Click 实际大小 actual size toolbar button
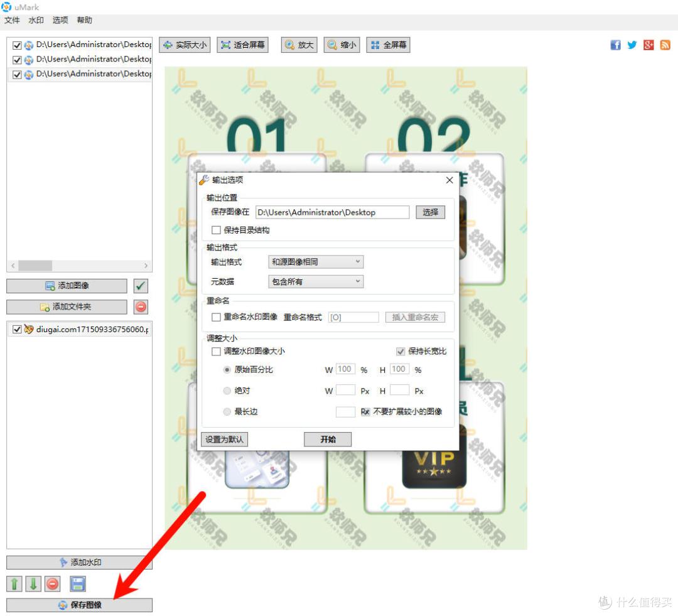Viewport: 678px width, 616px height. pos(185,45)
